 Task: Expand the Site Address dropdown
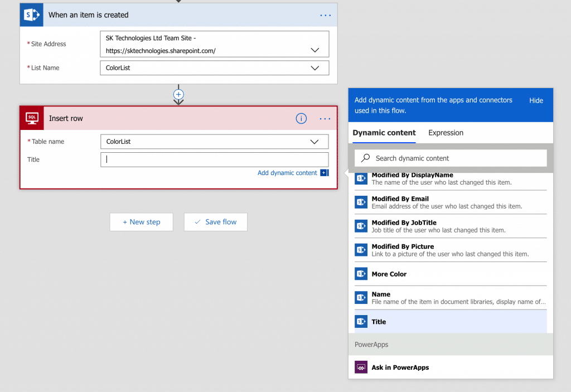(x=315, y=50)
